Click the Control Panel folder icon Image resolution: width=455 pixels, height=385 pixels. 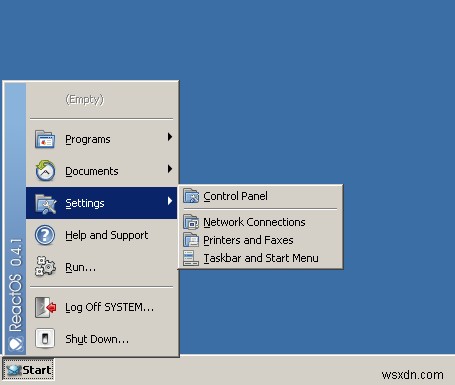point(191,196)
